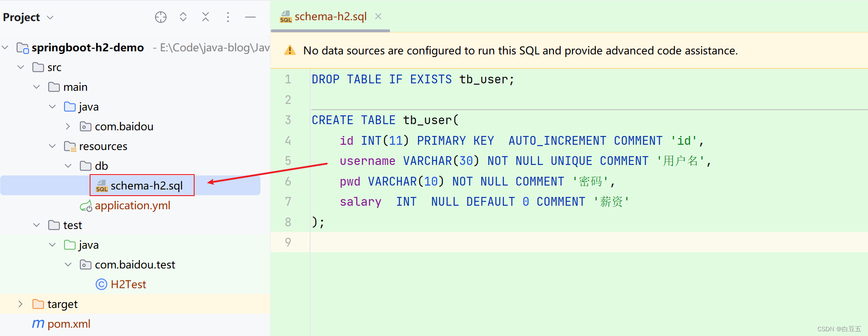Select the target folder row

135,304
